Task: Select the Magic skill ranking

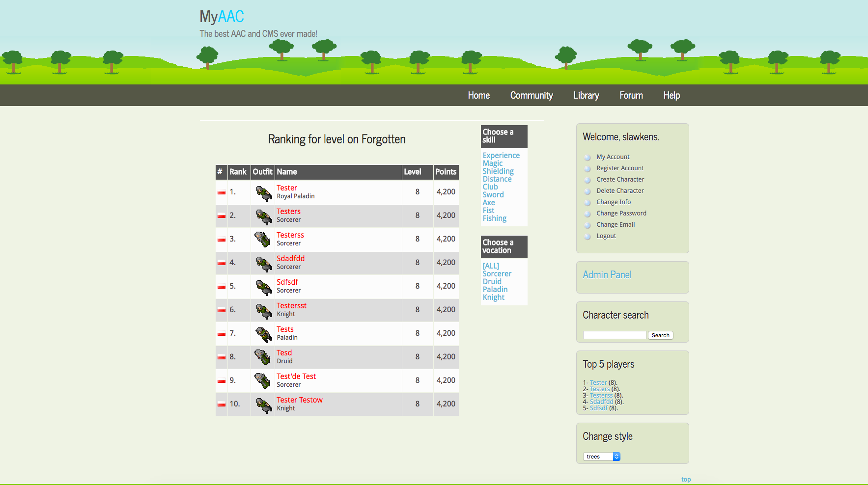Action: [492, 163]
